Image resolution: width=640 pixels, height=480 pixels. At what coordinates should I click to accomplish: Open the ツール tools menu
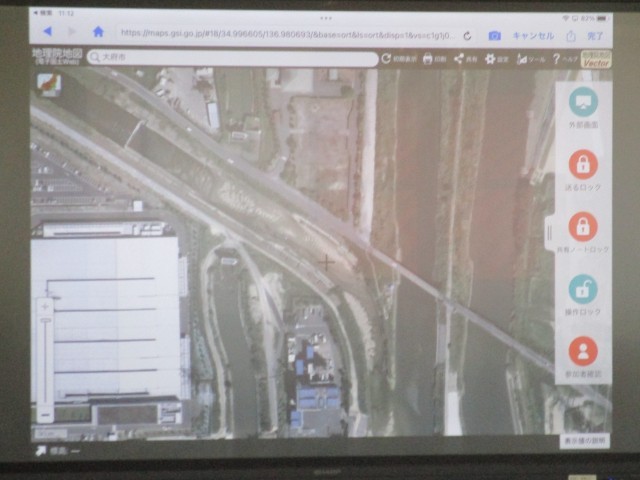click(x=530, y=60)
